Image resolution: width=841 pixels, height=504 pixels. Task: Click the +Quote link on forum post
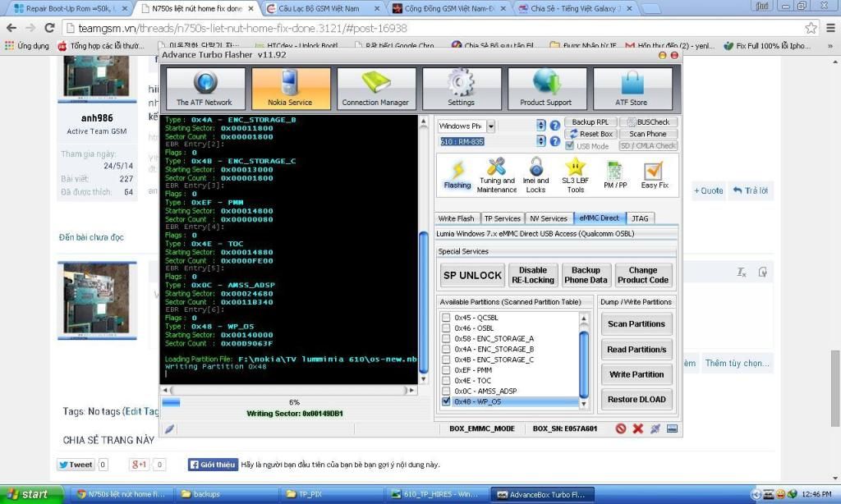(x=708, y=190)
